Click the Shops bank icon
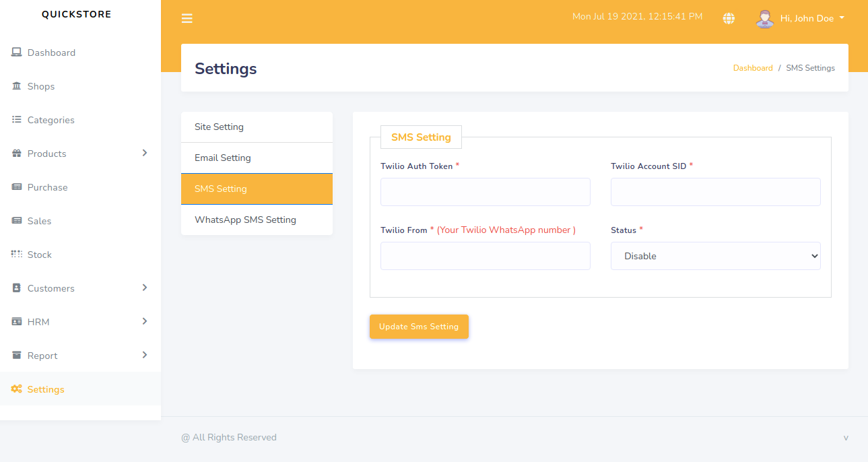This screenshot has width=868, height=462. click(x=17, y=86)
